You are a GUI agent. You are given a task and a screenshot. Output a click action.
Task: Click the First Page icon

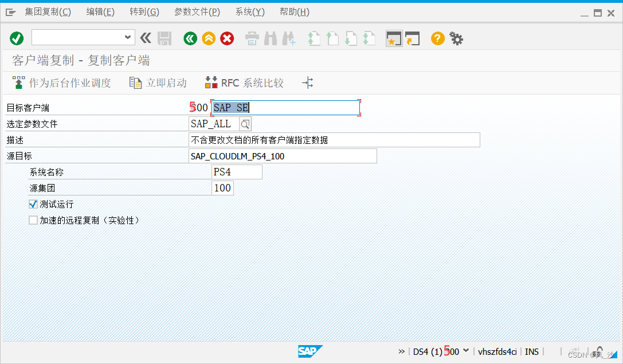(x=314, y=38)
